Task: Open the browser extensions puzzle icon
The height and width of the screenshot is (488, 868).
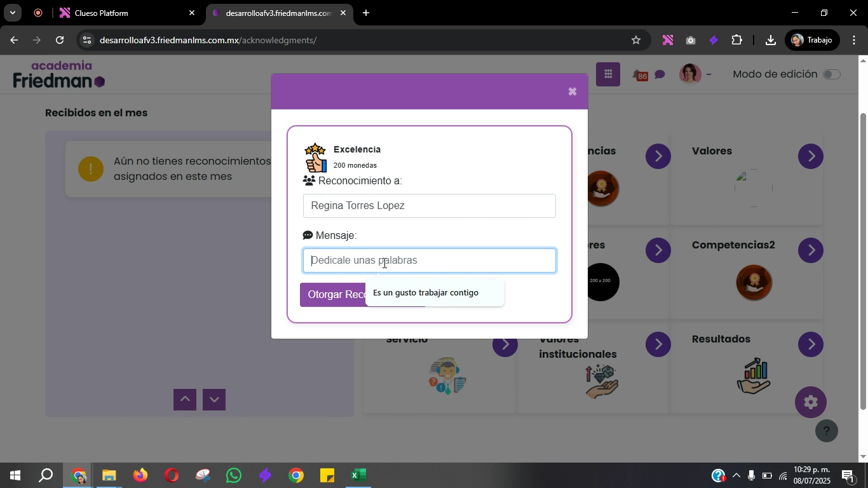Action: [x=736, y=40]
